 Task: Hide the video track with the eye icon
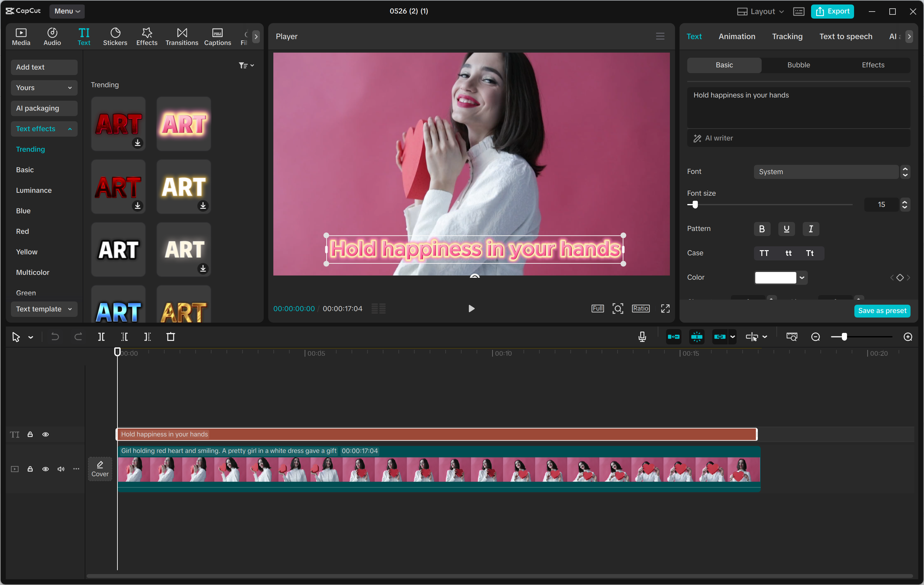click(46, 469)
